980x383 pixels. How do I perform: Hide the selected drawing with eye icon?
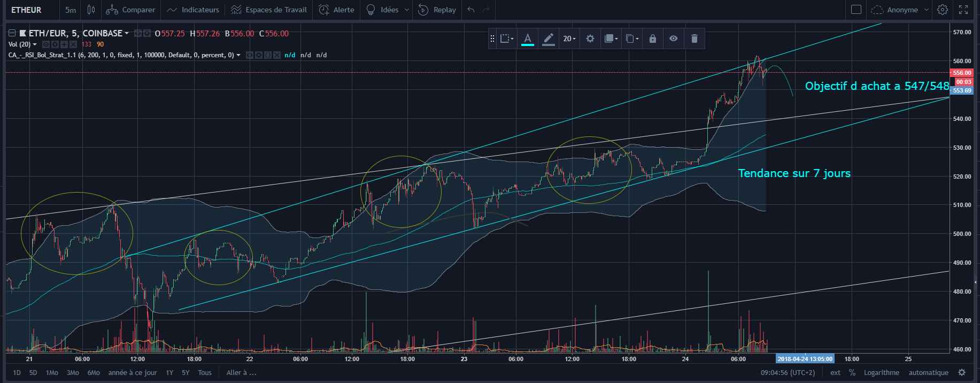click(x=673, y=39)
